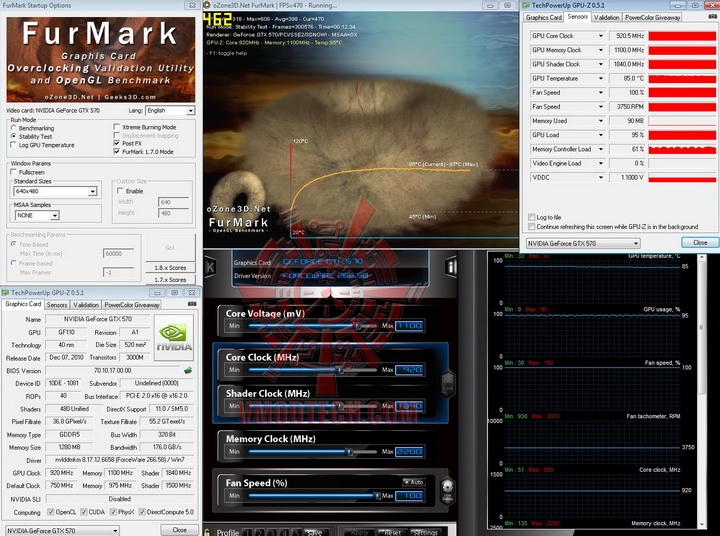Select the Benchmarking run mode

[14, 128]
